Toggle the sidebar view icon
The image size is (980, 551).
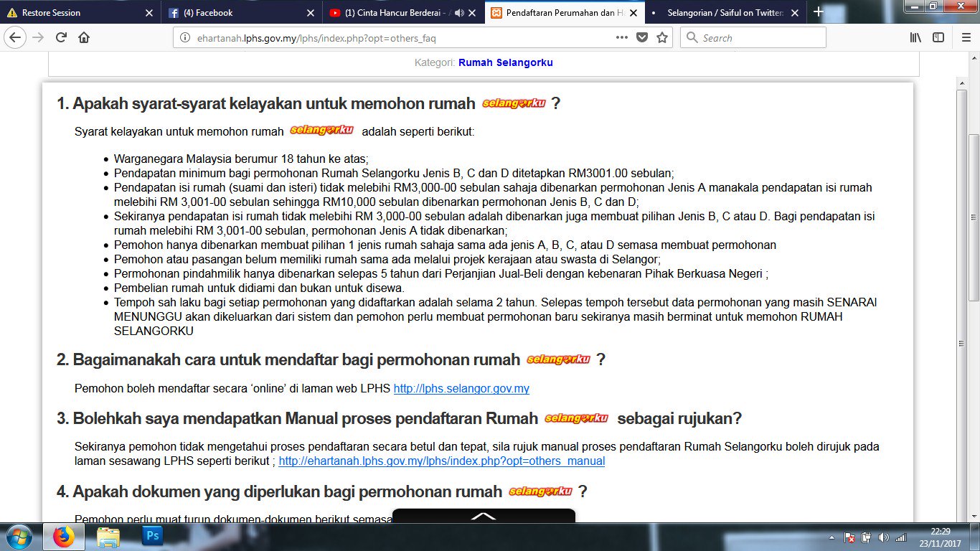938,37
